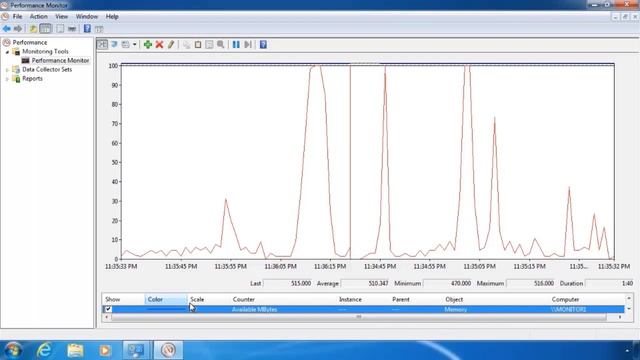Open the File menu
This screenshot has height=360, width=640.
click(x=17, y=17)
